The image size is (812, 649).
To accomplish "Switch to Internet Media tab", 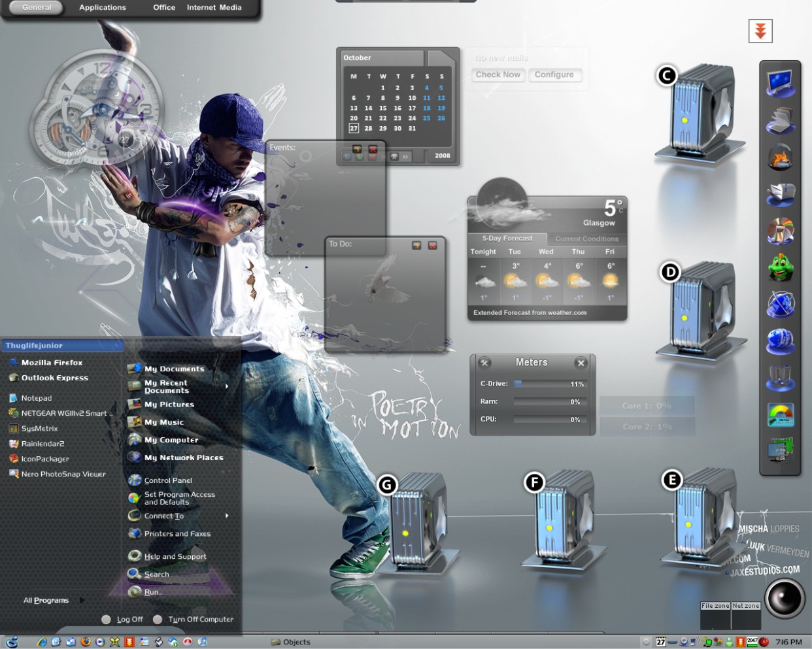I will pyautogui.click(x=214, y=7).
